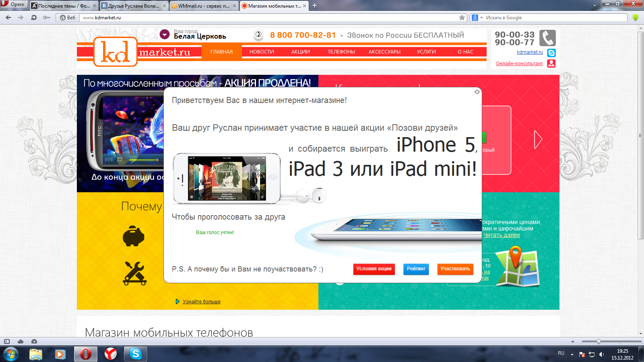Screen dimensions: 644x362
Task: Toggle the Opera panels button in status bar
Action: click(x=6, y=341)
